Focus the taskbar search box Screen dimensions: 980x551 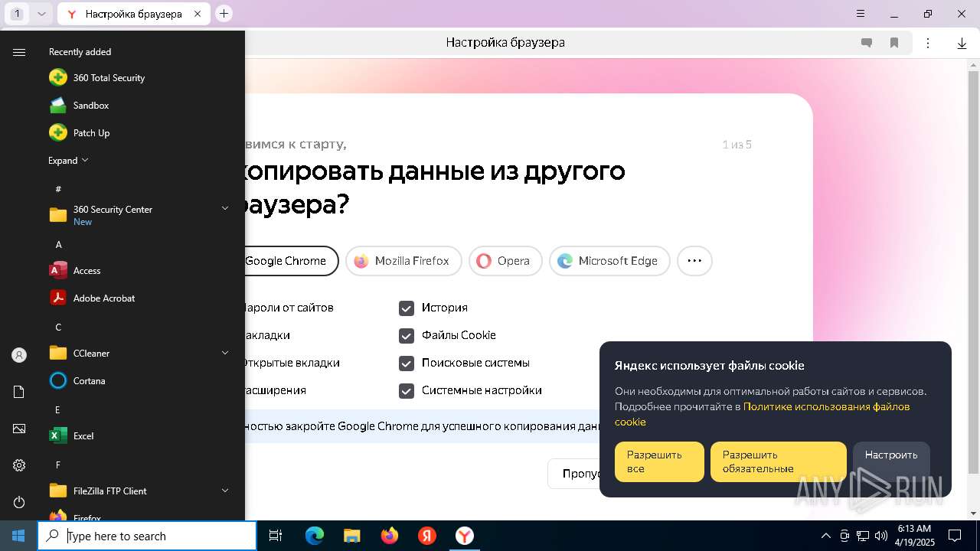point(147,536)
